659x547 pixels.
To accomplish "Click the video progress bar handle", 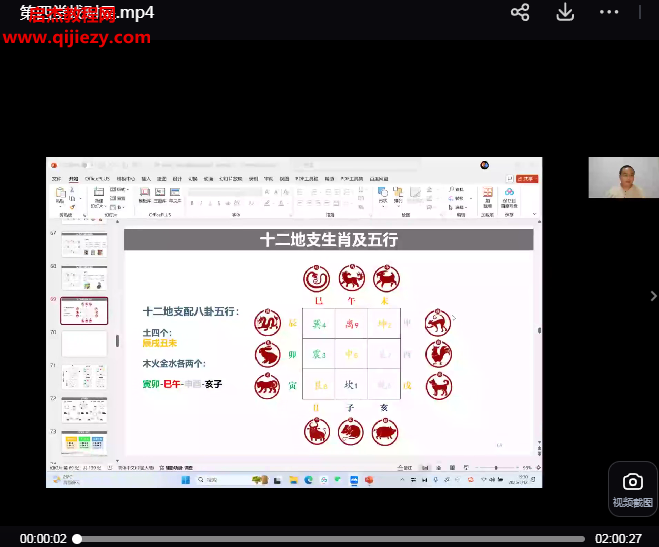I will pyautogui.click(x=77, y=538).
